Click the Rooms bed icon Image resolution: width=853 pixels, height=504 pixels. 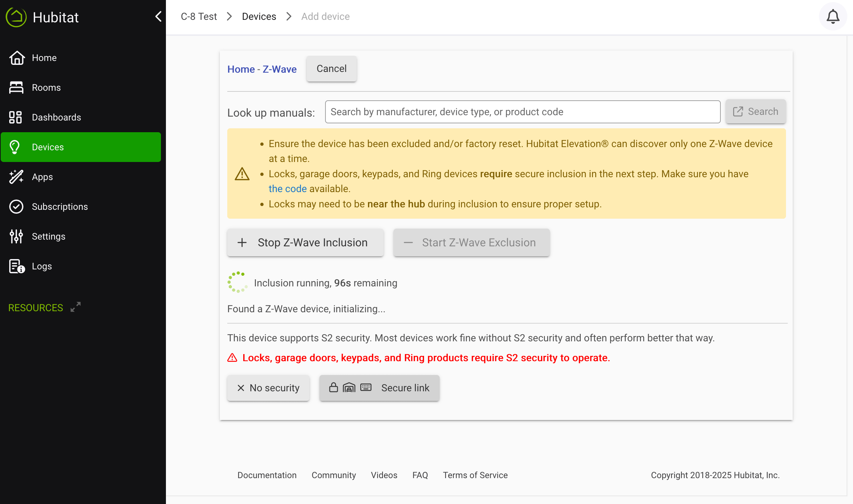point(16,88)
